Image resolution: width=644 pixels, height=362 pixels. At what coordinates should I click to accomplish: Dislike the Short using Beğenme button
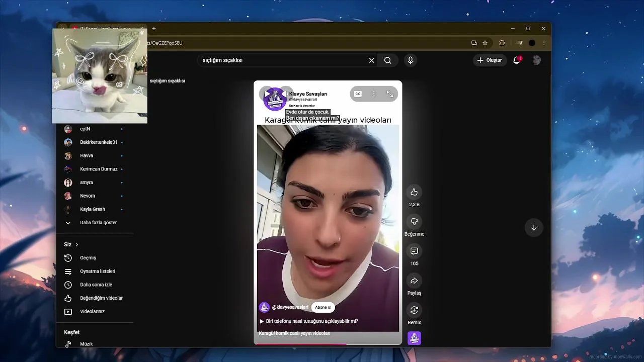tap(414, 222)
